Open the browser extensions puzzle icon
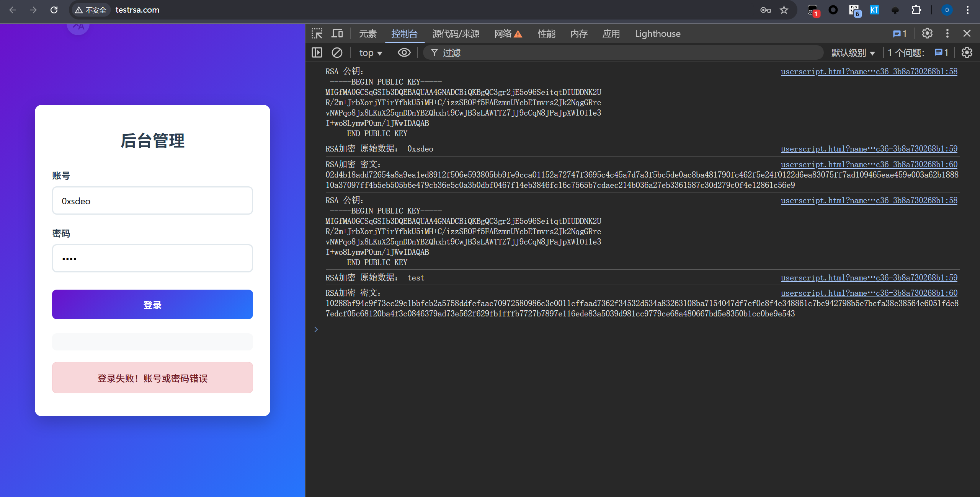 [x=916, y=10]
